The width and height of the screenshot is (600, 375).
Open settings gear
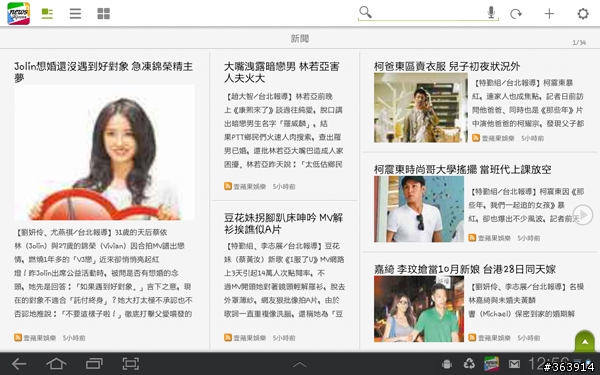tap(583, 14)
